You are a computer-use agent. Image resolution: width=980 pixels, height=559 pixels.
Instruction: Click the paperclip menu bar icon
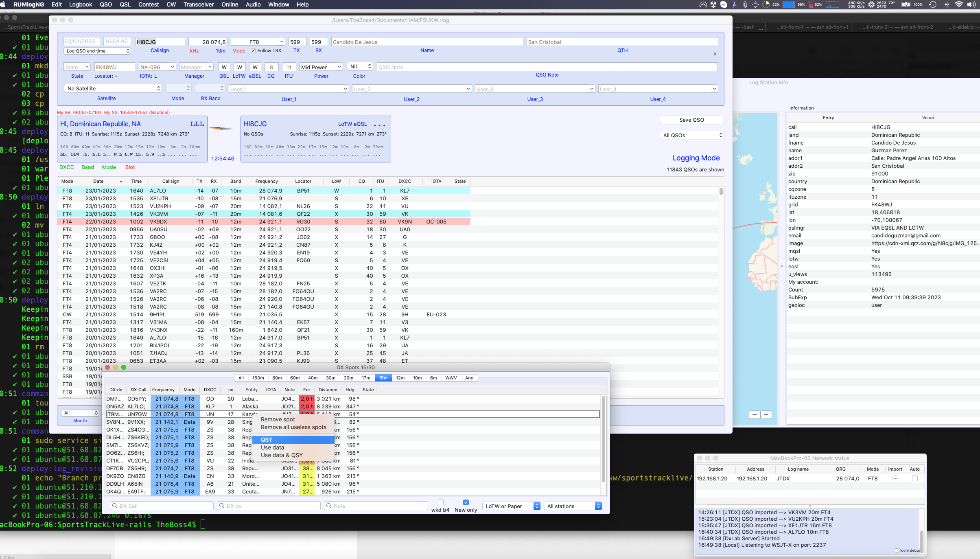(x=745, y=4)
